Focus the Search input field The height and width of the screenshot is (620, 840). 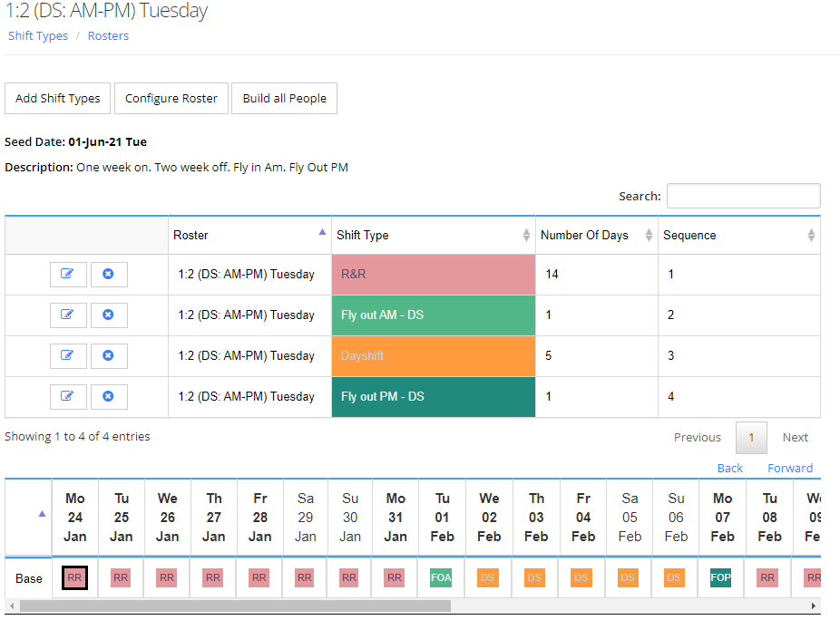pyautogui.click(x=743, y=196)
